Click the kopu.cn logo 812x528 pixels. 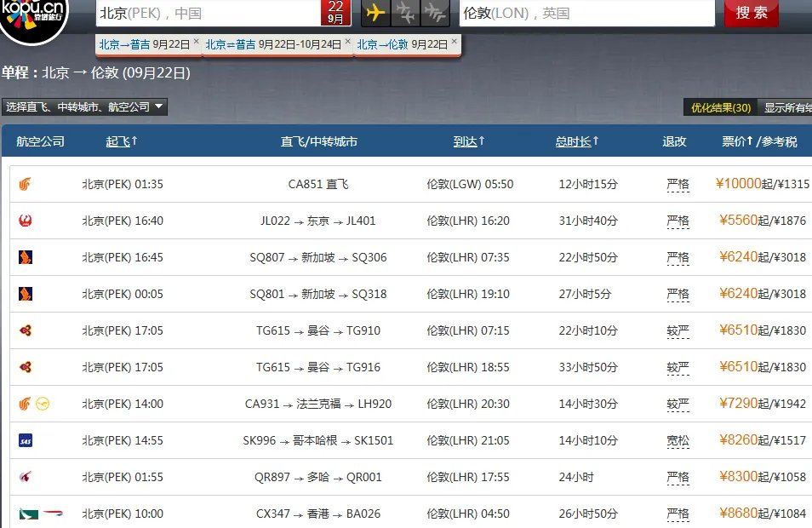pos(34,17)
